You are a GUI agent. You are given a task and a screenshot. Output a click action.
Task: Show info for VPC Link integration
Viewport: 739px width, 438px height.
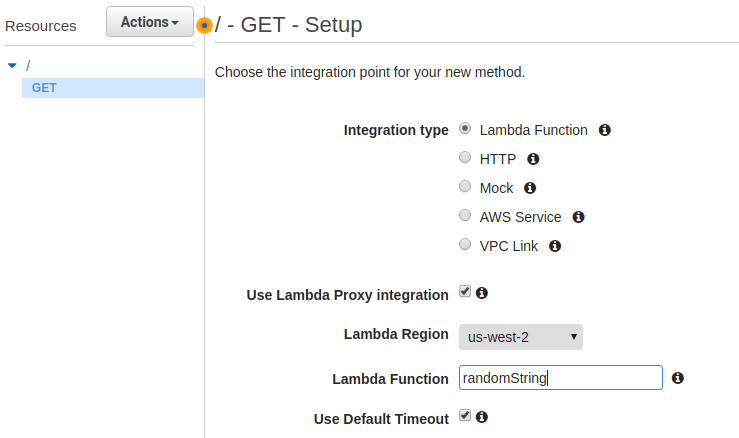tap(555, 246)
